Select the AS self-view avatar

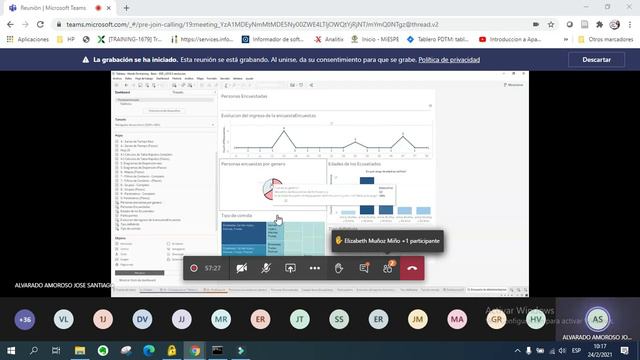point(598,319)
